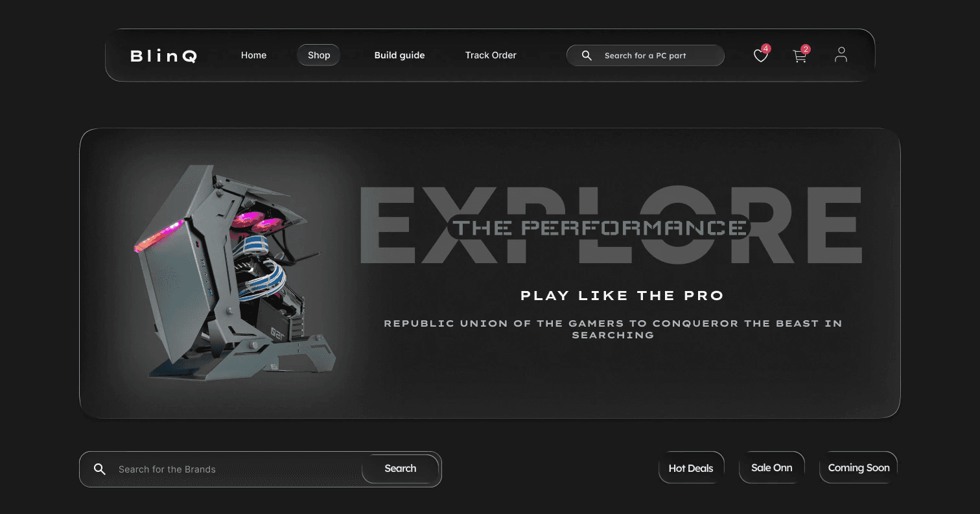Open the user account profile icon
980x514 pixels.
coord(841,54)
